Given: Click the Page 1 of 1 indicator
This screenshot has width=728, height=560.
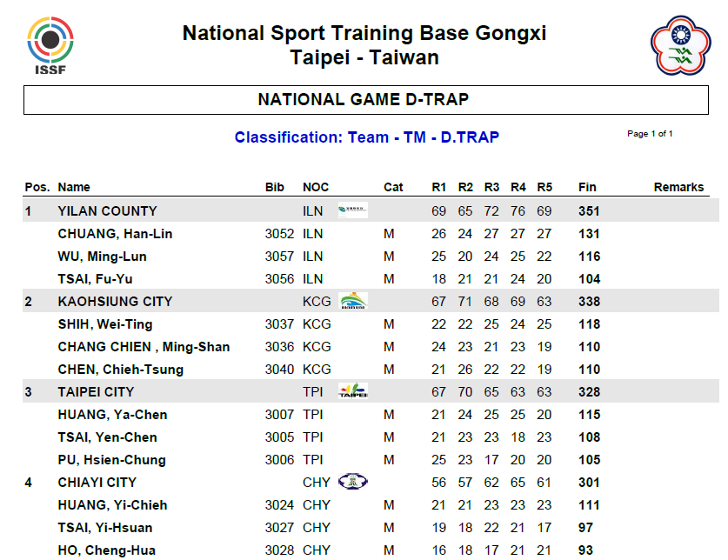Looking at the screenshot, I should [650, 134].
